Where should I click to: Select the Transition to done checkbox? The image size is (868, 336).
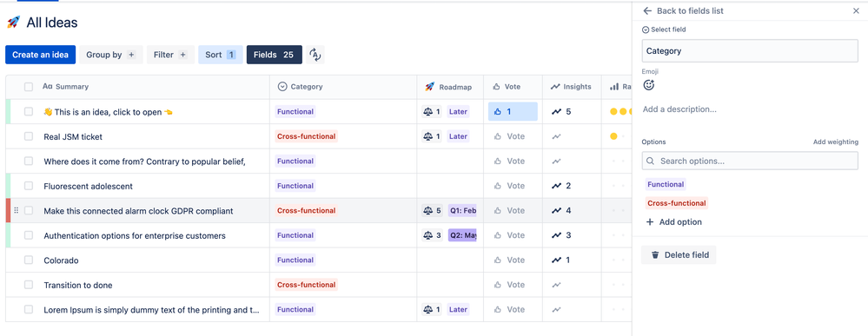click(x=28, y=285)
